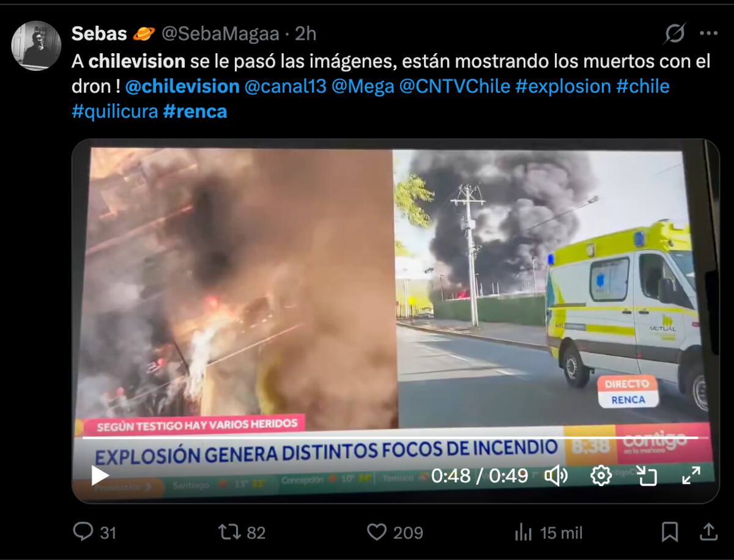734x560 pixels.
Task: Mute the video volume
Action: tap(556, 475)
